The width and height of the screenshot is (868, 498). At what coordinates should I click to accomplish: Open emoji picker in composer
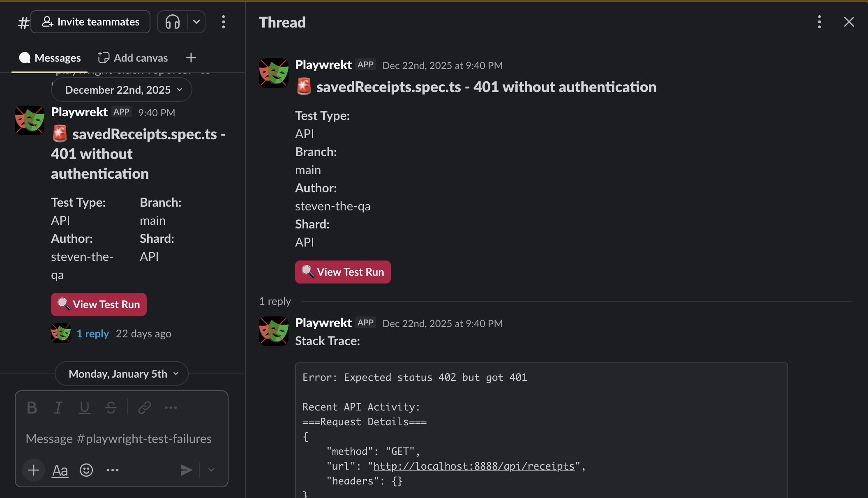click(86, 470)
